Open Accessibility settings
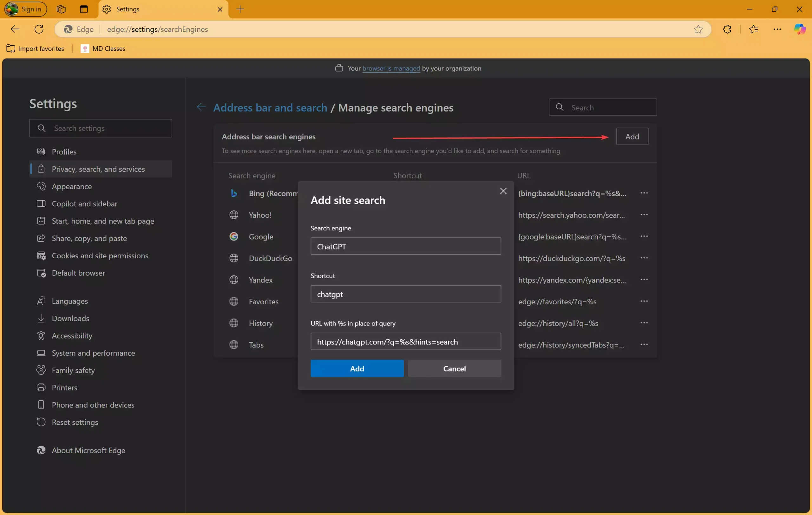Viewport: 812px width, 515px height. pos(101,336)
